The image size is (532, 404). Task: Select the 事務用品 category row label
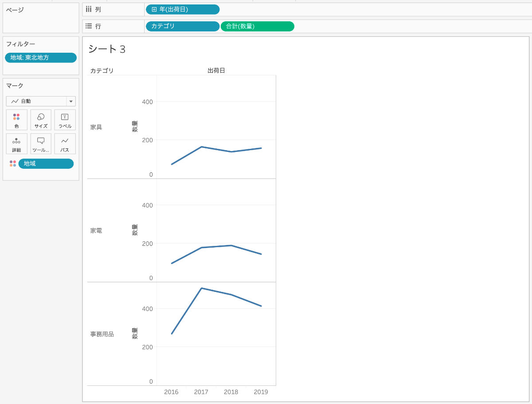pos(102,334)
